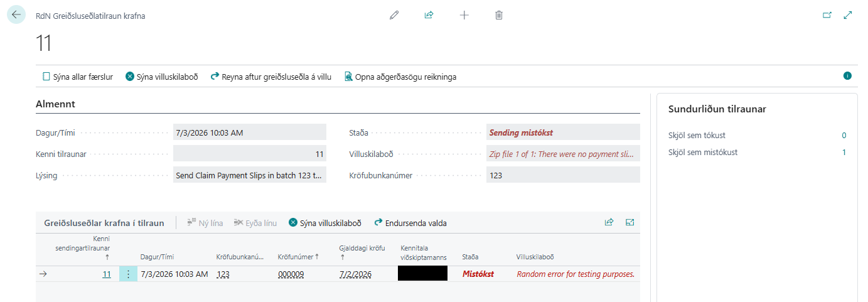Open Opna aðgerðasögu reikninga

tap(400, 77)
